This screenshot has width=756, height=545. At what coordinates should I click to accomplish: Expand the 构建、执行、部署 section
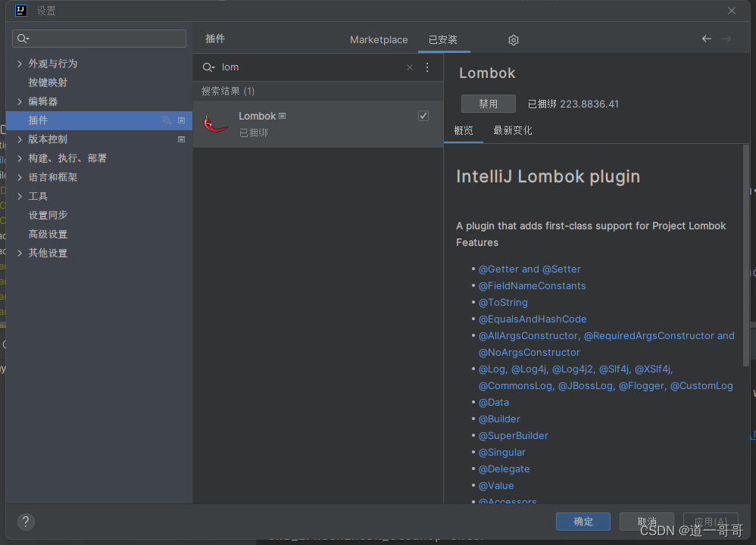point(20,158)
